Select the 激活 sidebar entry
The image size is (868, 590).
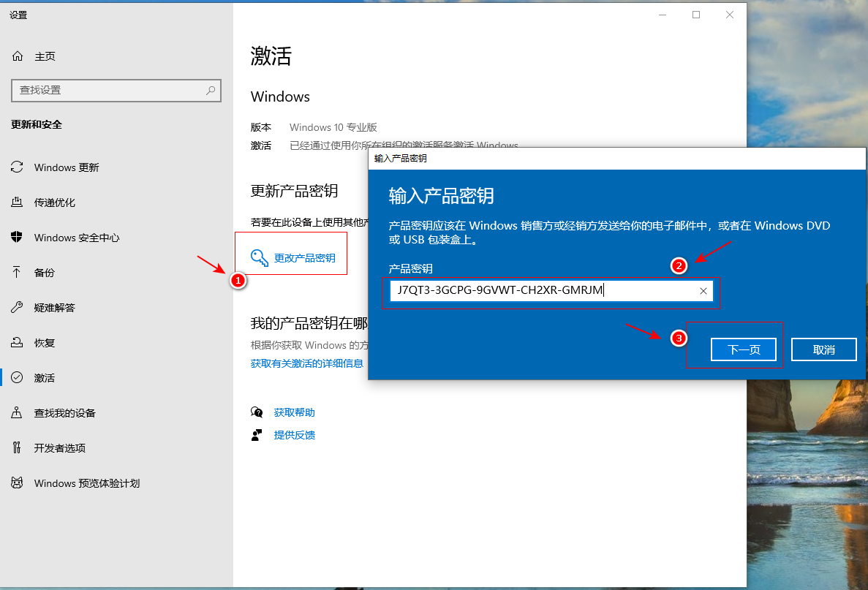[x=45, y=378]
